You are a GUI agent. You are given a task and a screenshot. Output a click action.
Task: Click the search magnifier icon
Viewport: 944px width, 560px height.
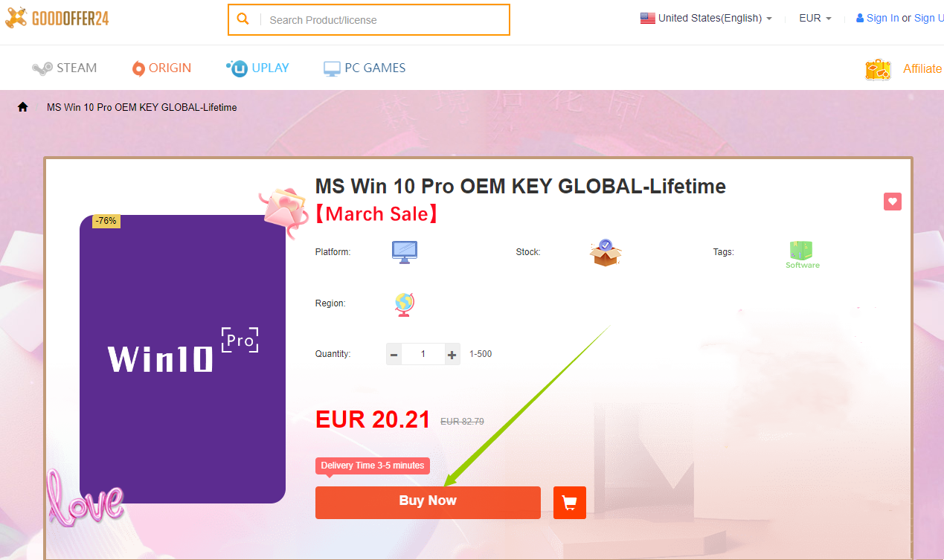pos(243,19)
